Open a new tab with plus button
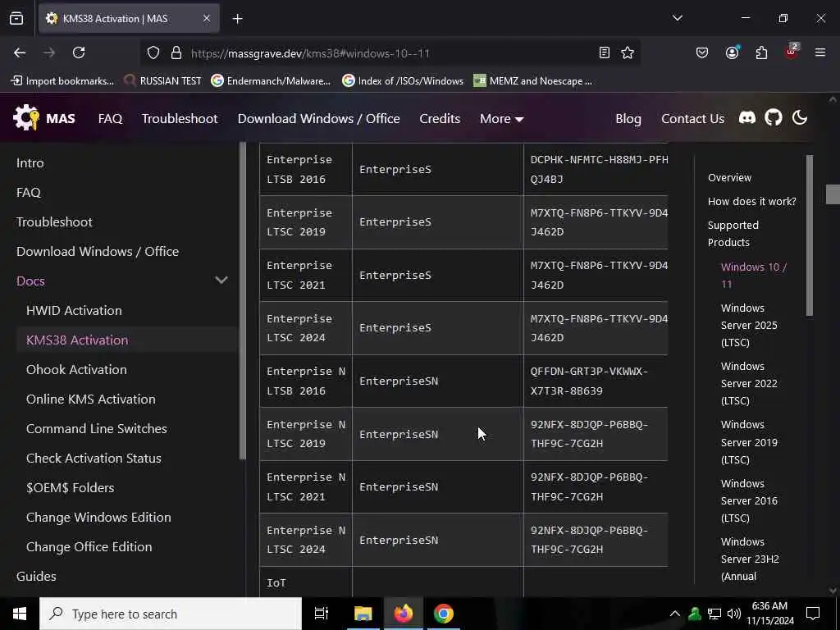Screen dimensions: 840x630 pos(237,19)
